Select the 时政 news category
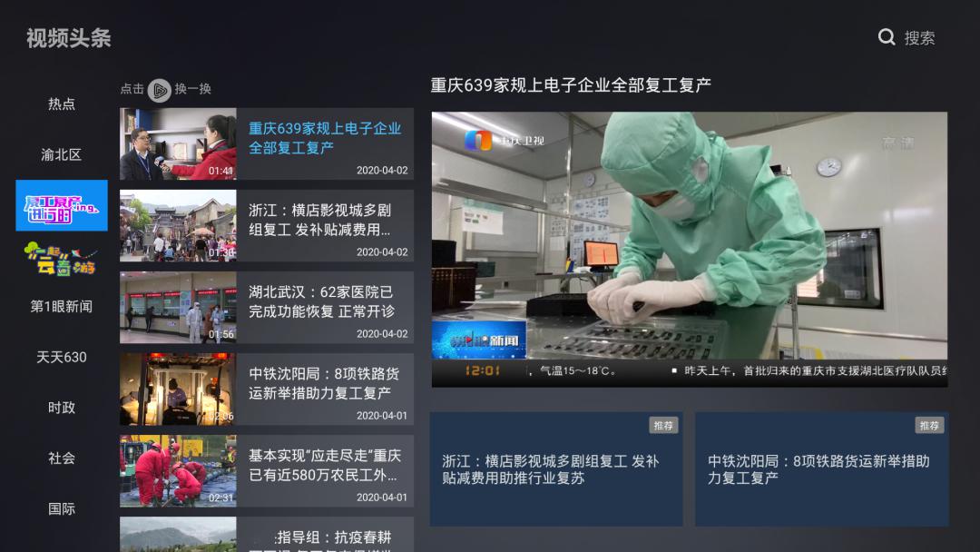 pyautogui.click(x=61, y=408)
